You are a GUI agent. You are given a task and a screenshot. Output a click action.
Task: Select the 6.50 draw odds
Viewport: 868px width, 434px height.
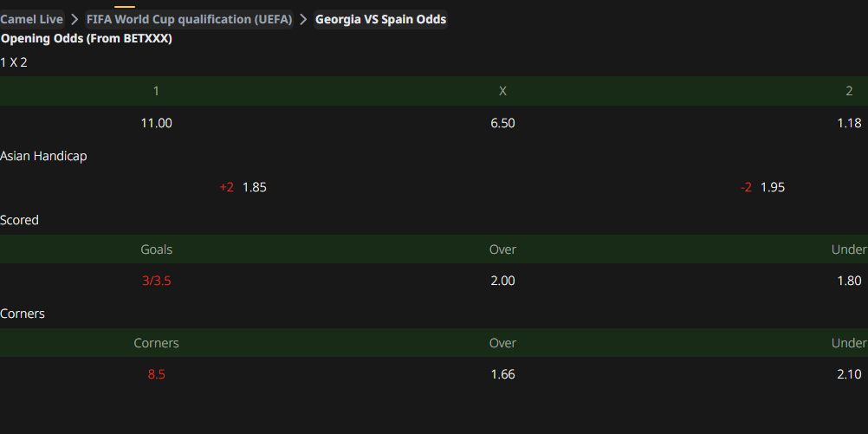click(x=502, y=123)
